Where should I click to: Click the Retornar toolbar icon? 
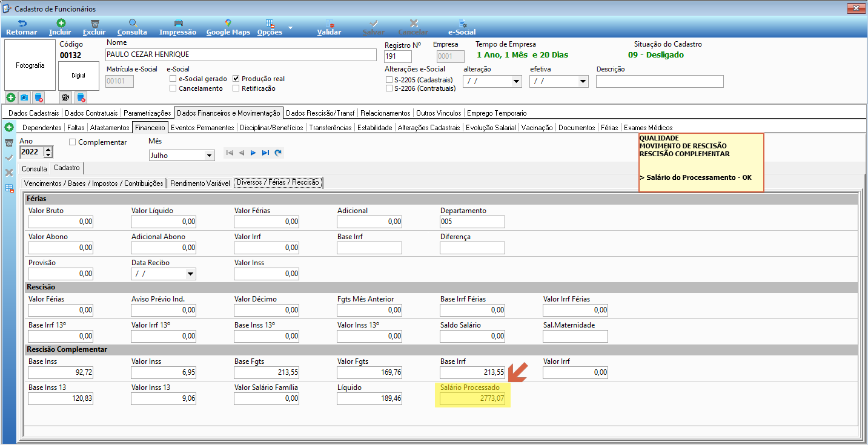point(22,23)
